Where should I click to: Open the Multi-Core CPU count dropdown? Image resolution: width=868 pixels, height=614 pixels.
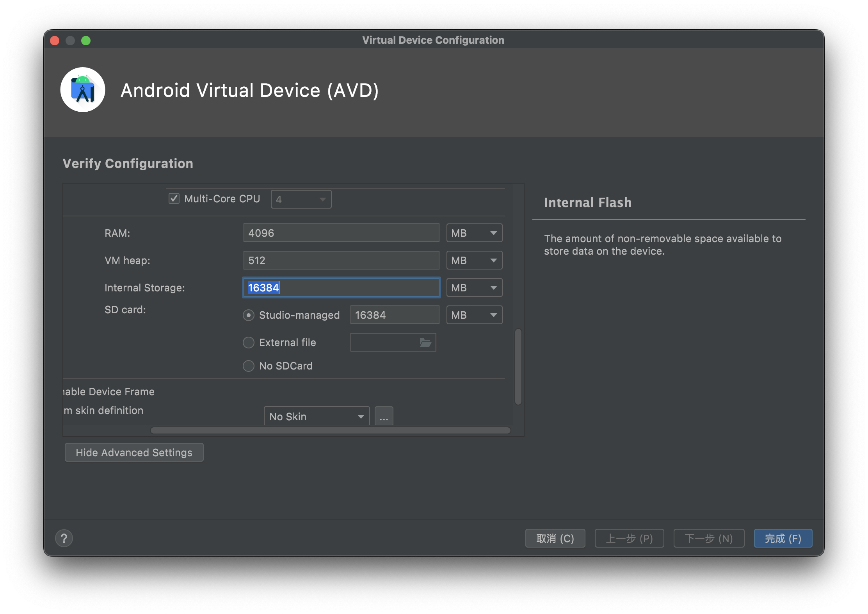(301, 199)
